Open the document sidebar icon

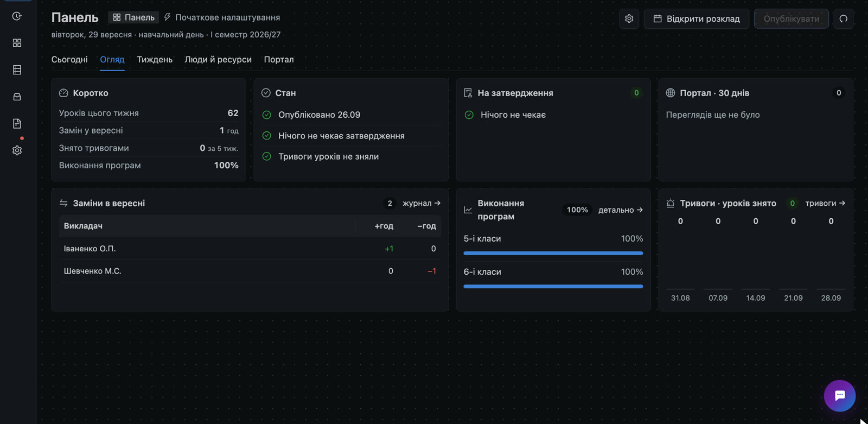[x=17, y=124]
